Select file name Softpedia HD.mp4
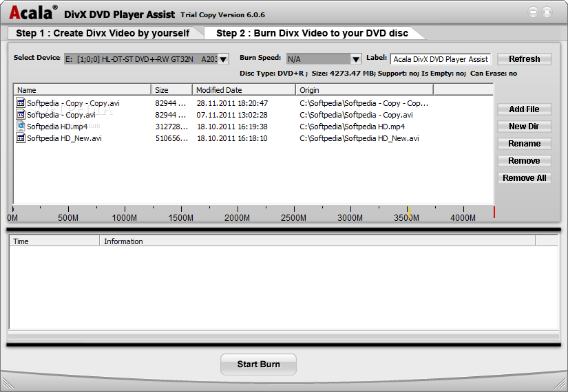Viewport: 568px width, 392px height. [x=57, y=127]
